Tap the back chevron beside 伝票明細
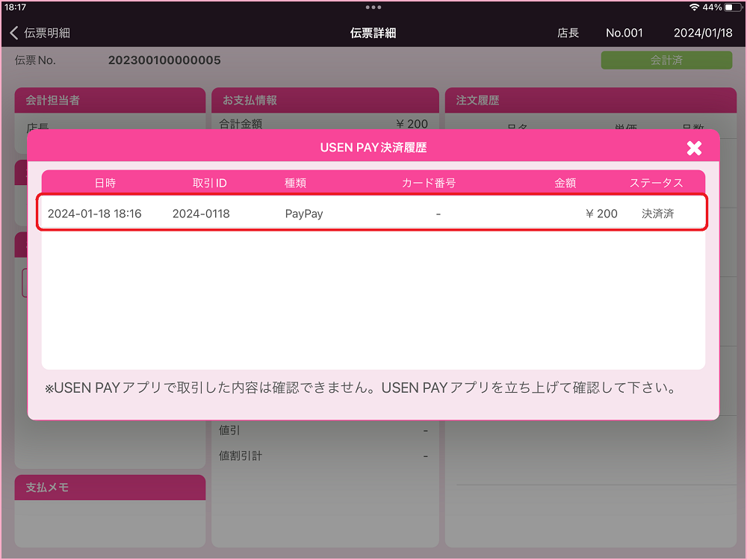Image resolution: width=747 pixels, height=560 pixels. (13, 33)
